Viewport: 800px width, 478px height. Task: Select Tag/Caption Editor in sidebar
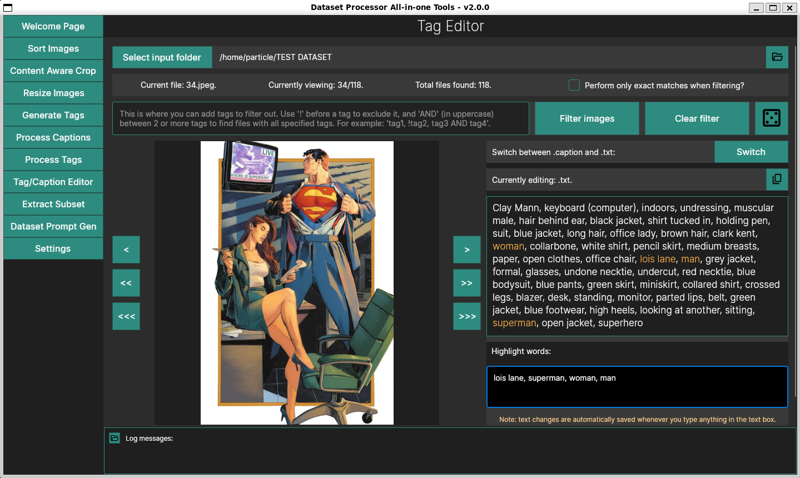[53, 182]
